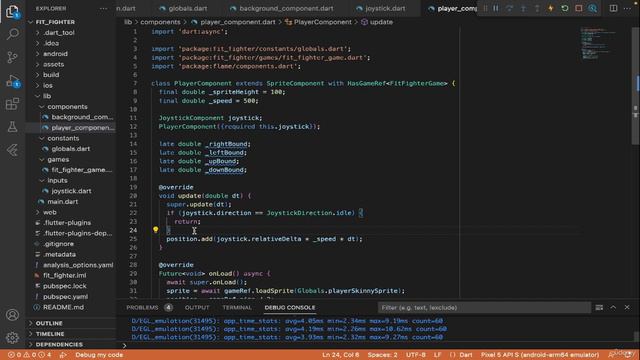640x360 pixels.
Task: Change indentation via Spaces: 2
Action: click(382, 355)
